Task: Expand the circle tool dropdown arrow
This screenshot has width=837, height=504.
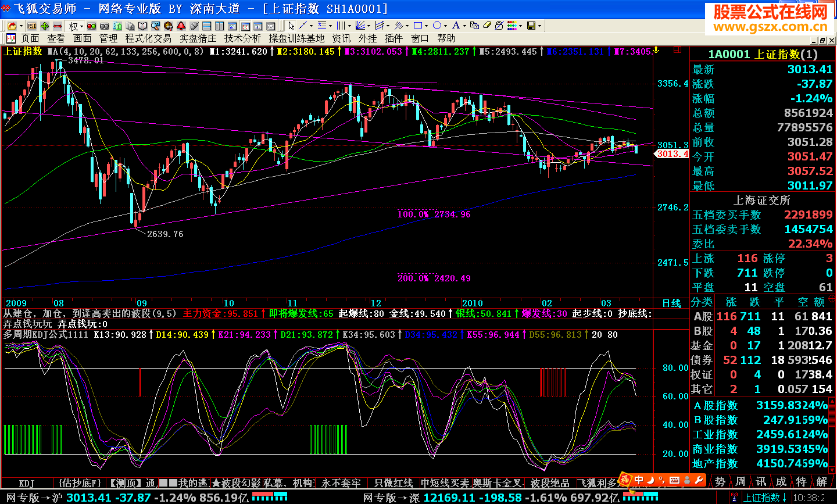Action: click(x=446, y=26)
